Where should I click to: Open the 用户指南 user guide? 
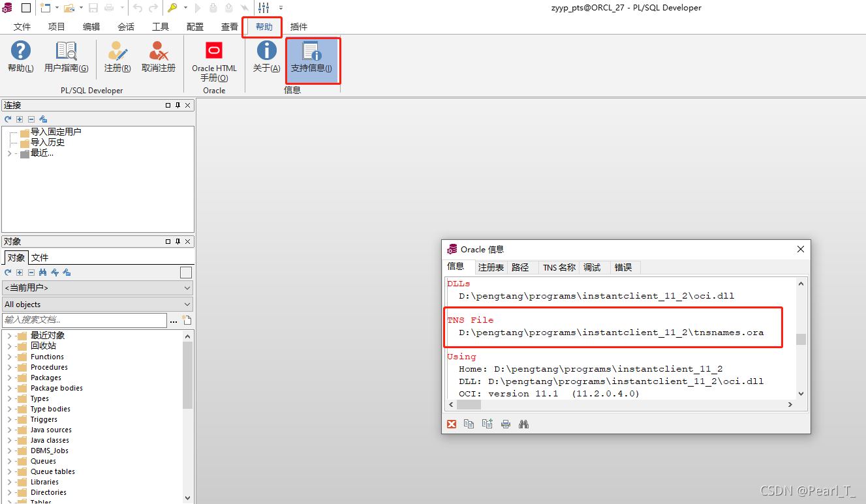[x=66, y=57]
